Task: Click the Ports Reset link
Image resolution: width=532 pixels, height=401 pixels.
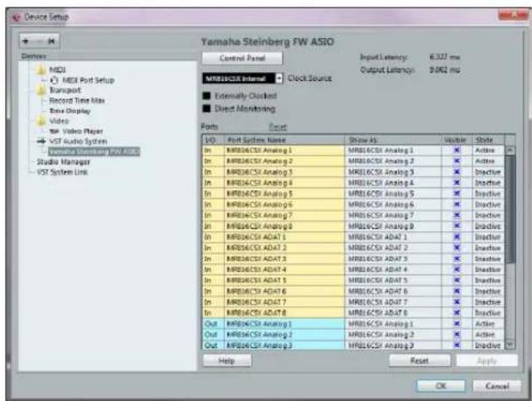Action: click(278, 127)
